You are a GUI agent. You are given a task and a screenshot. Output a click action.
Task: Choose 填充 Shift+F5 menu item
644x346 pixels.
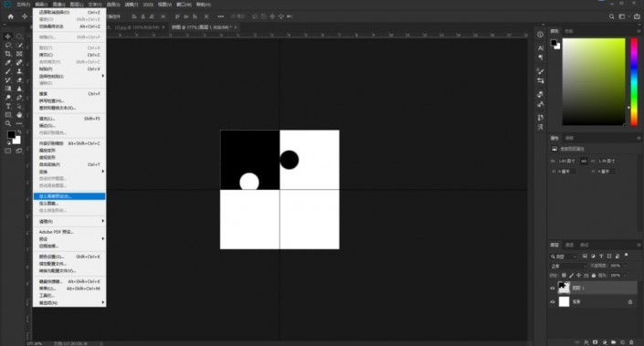pyautogui.click(x=69, y=119)
